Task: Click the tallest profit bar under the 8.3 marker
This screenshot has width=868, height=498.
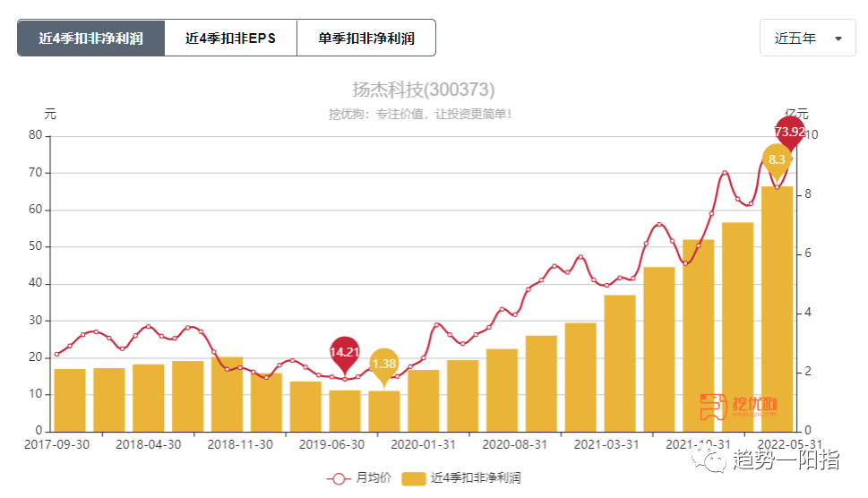Action: [778, 309]
